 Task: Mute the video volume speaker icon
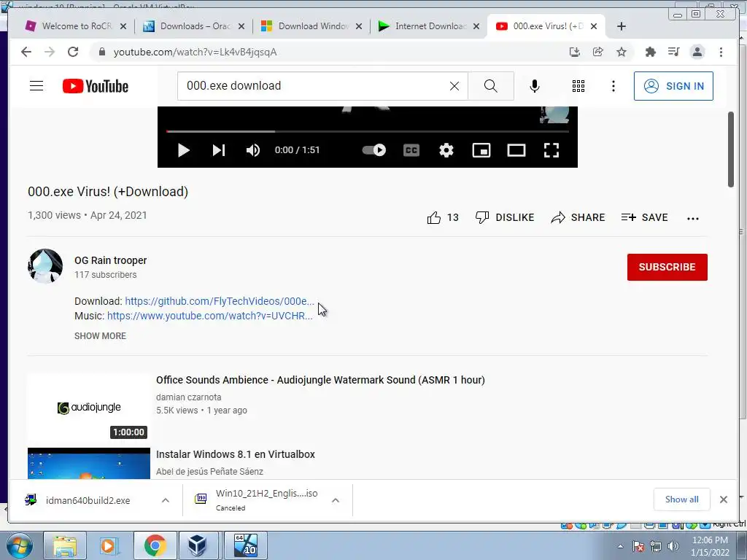(x=253, y=150)
